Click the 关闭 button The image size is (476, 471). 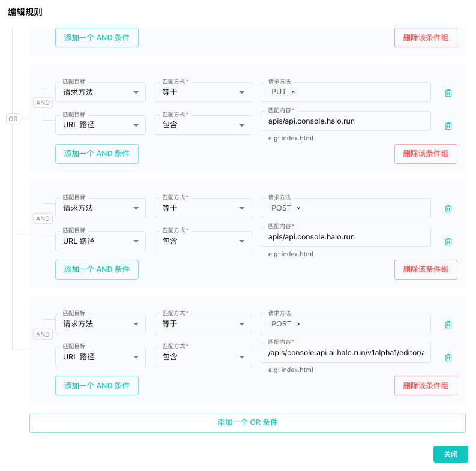[x=451, y=454]
